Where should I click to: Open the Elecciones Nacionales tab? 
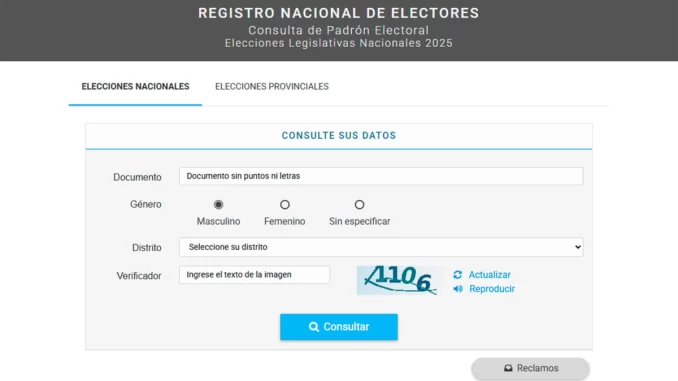pyautogui.click(x=135, y=86)
